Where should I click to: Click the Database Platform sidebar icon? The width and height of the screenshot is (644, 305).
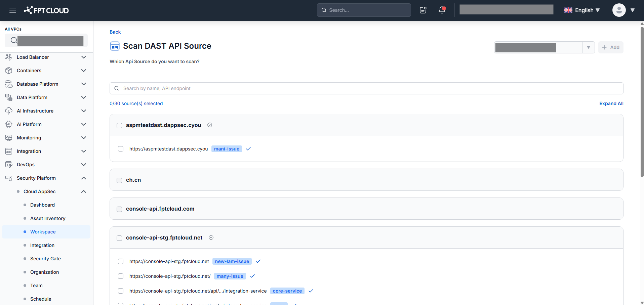pyautogui.click(x=9, y=84)
